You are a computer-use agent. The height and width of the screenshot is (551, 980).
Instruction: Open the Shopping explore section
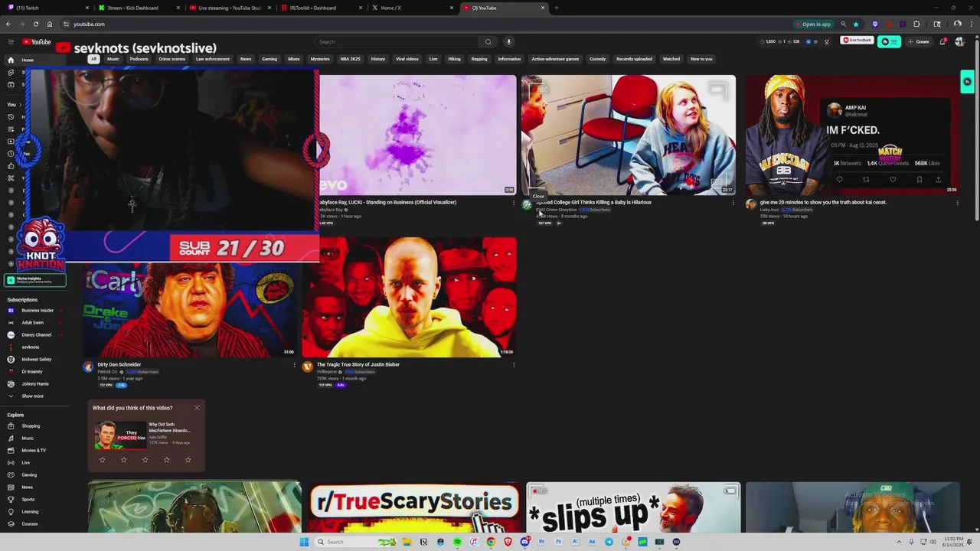point(31,426)
